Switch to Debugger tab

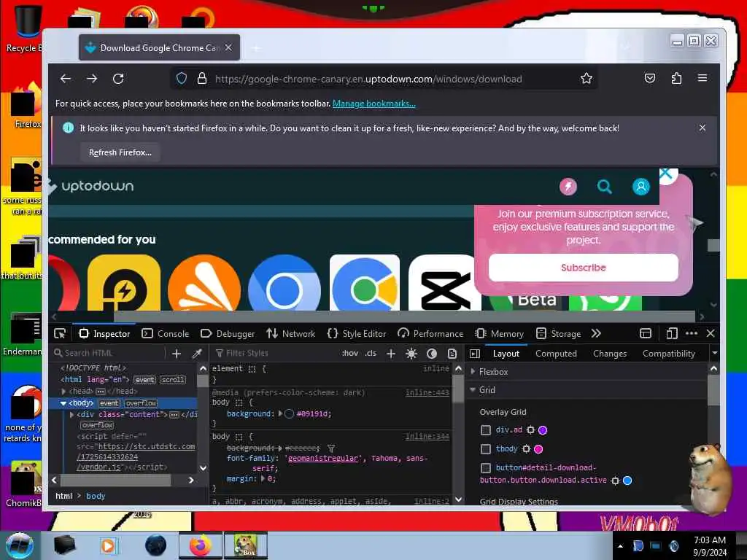[228, 334]
